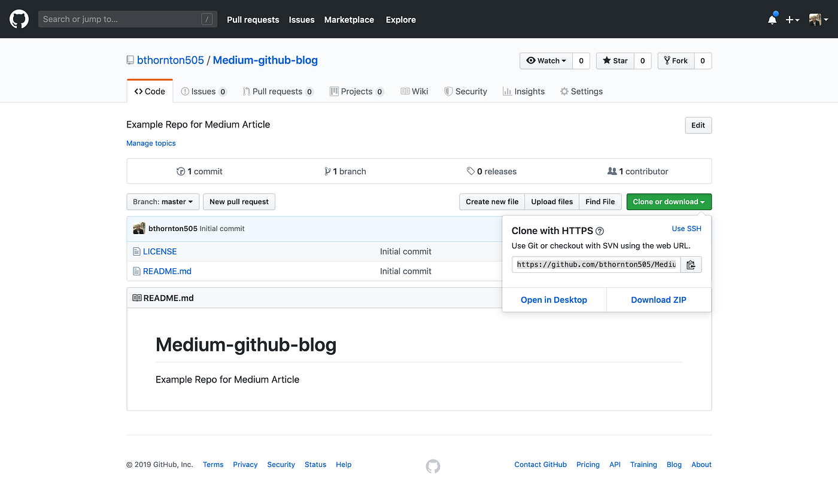Click the New pull request button

[x=239, y=202]
